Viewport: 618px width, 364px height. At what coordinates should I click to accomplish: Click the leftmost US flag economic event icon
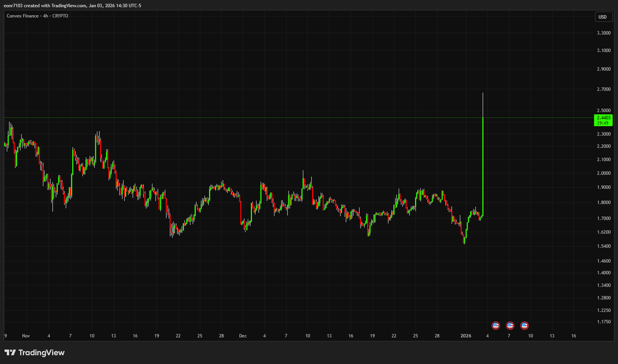[496, 325]
